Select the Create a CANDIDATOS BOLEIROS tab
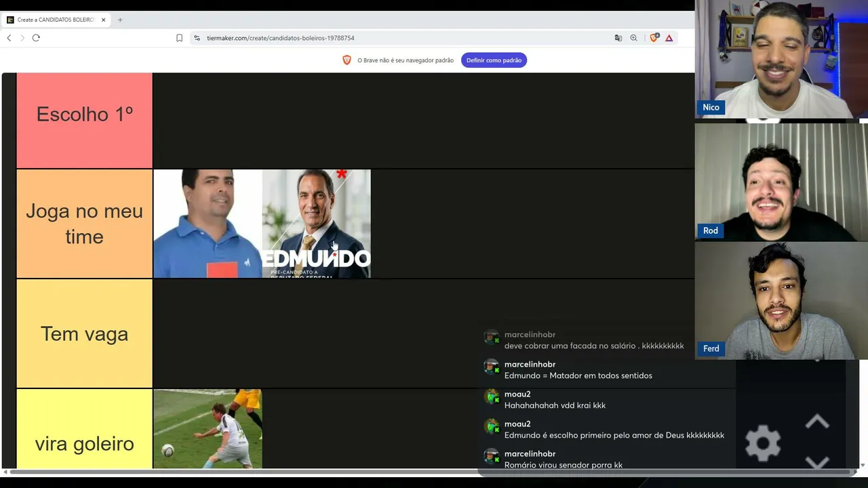 (56, 20)
